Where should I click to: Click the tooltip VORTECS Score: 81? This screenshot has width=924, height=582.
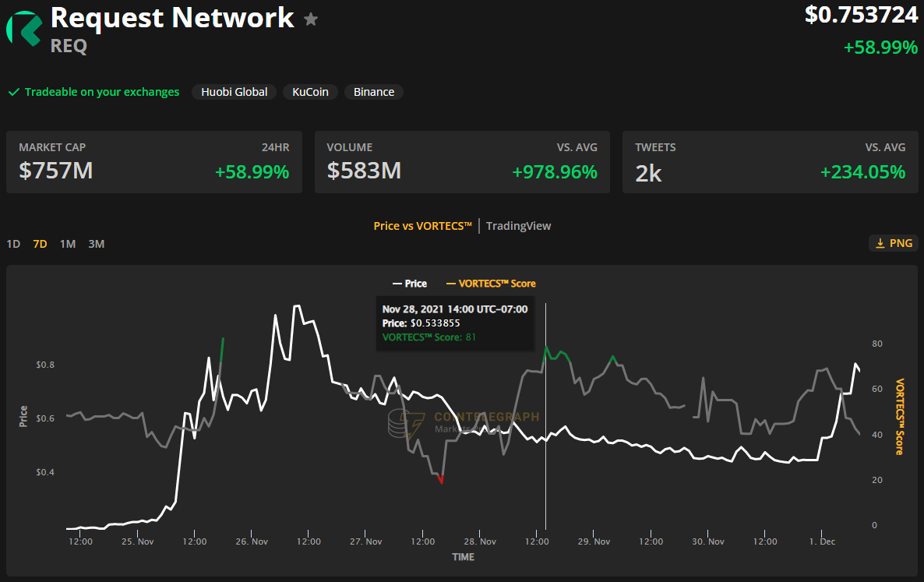[x=429, y=337]
